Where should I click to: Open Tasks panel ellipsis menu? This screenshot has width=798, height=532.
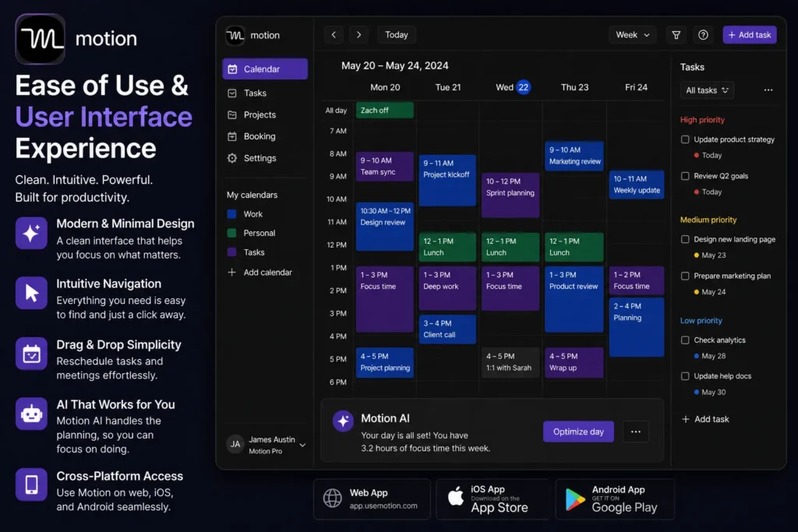[x=768, y=90]
